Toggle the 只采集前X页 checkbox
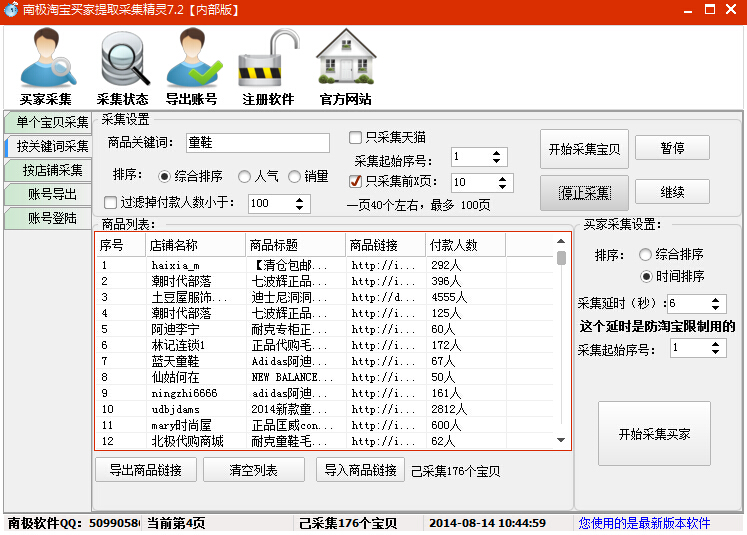The image size is (747, 535). tap(355, 182)
